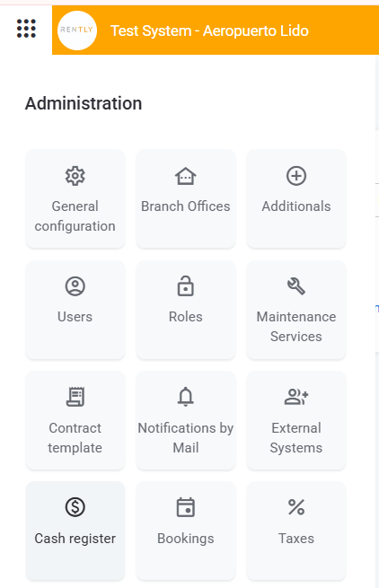Select External Systems add-user icon
The height and width of the screenshot is (588, 379).
pyautogui.click(x=296, y=397)
